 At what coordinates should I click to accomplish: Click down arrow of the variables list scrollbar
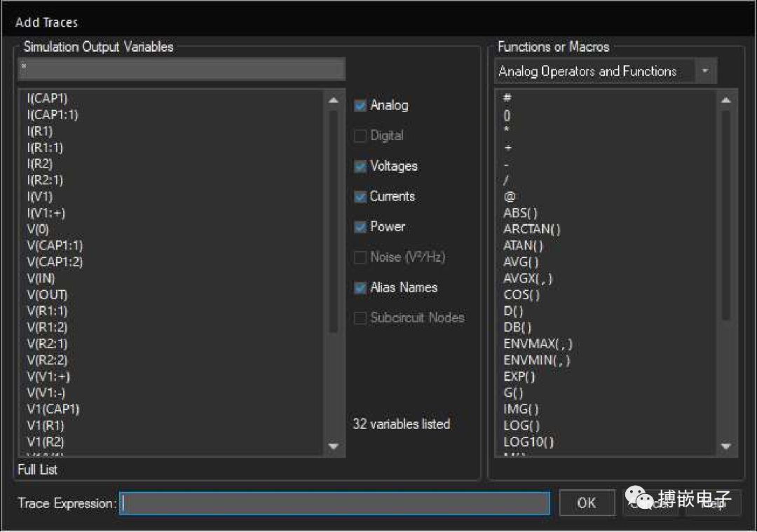(x=333, y=446)
